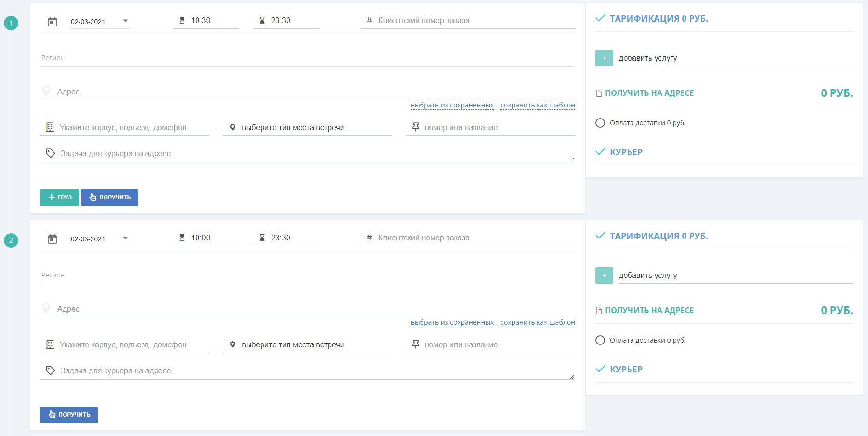Click ПОРУЧИТЬ button in order 1
Screen dimensions: 868x436
(109, 198)
